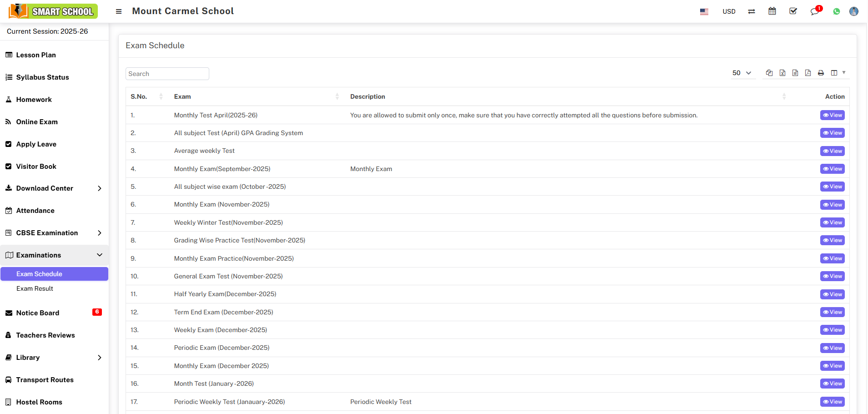Export table as PDF
The height and width of the screenshot is (414, 868).
click(x=807, y=73)
